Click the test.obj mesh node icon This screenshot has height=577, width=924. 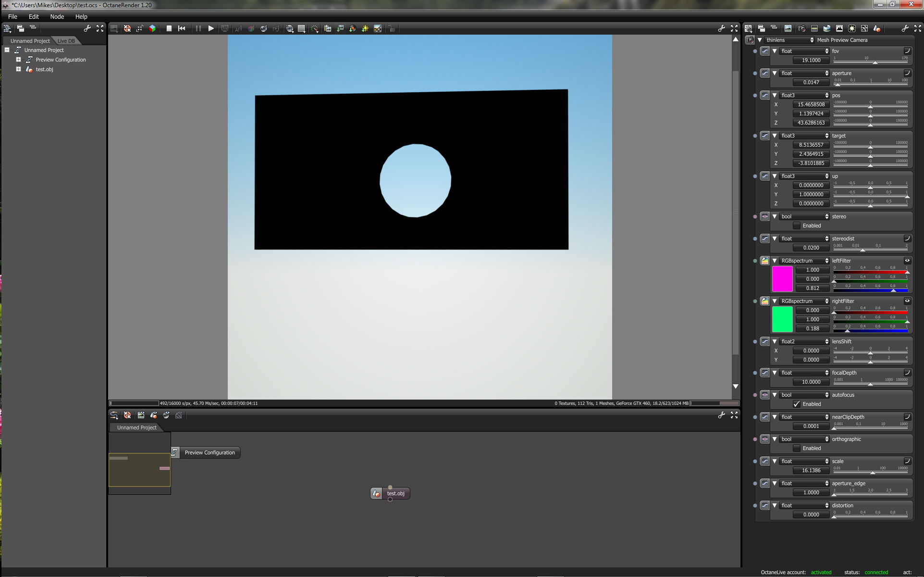pos(376,493)
